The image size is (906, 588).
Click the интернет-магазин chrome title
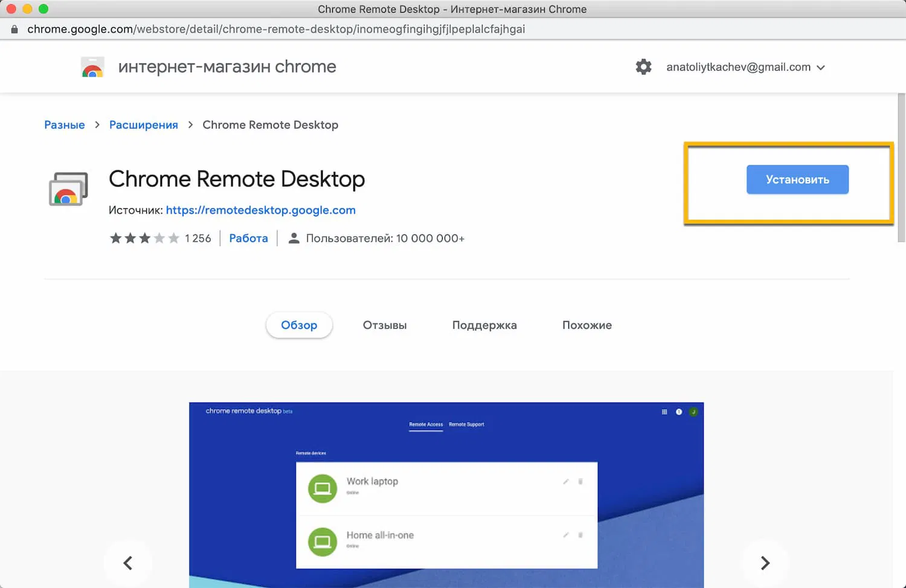[227, 66]
